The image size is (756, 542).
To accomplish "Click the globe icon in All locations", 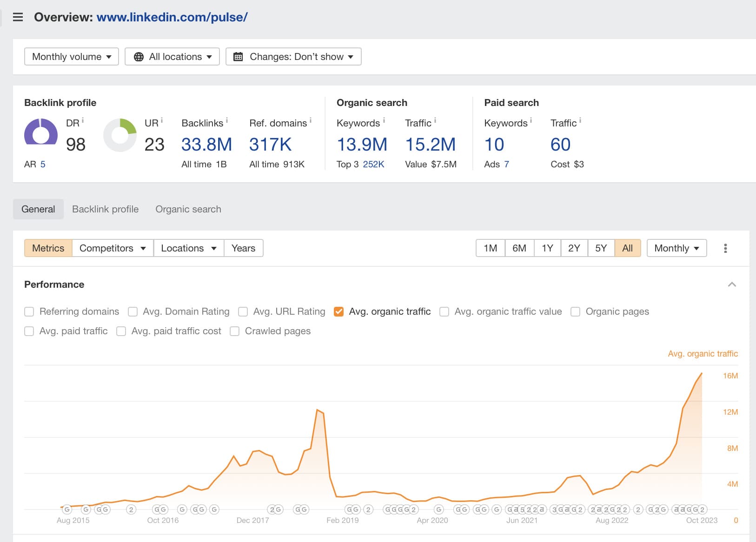I will tap(139, 57).
